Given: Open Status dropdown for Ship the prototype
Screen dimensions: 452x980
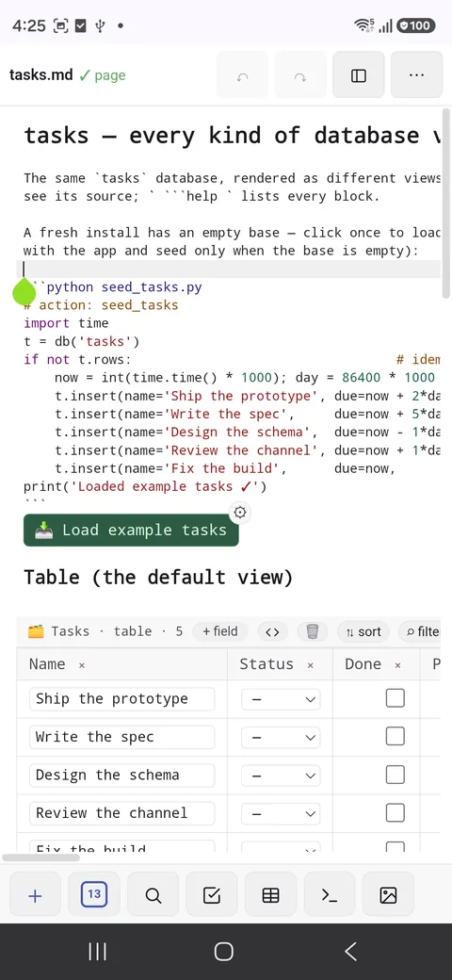Looking at the screenshot, I should point(281,699).
